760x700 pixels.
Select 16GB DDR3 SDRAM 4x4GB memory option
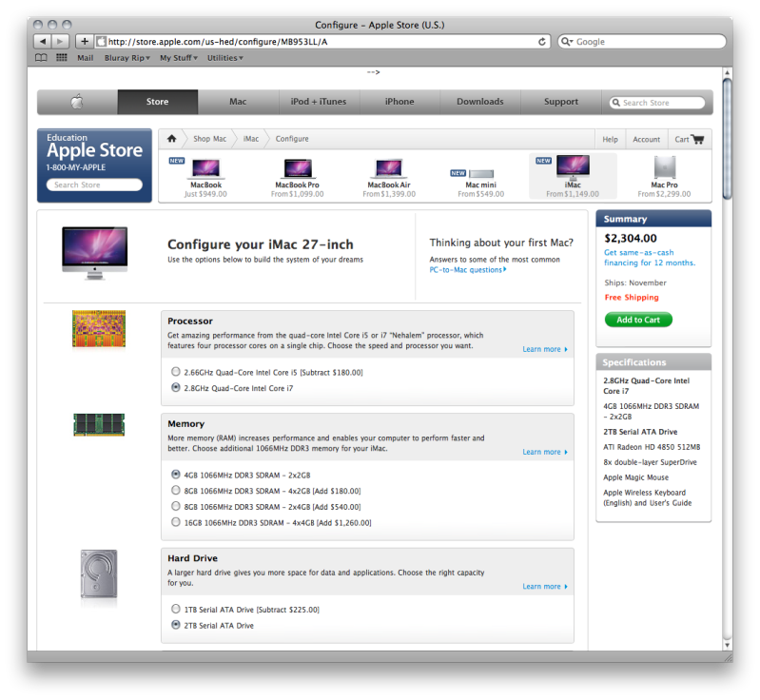(176, 522)
